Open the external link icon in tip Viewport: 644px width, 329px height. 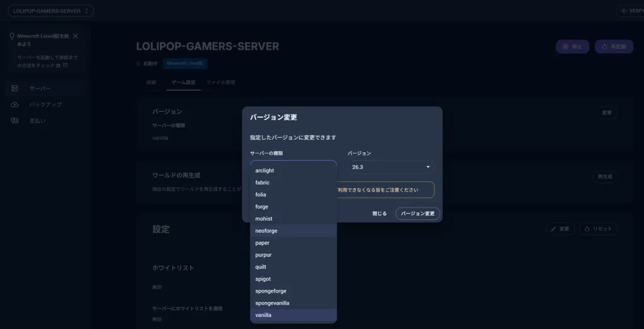65,65
